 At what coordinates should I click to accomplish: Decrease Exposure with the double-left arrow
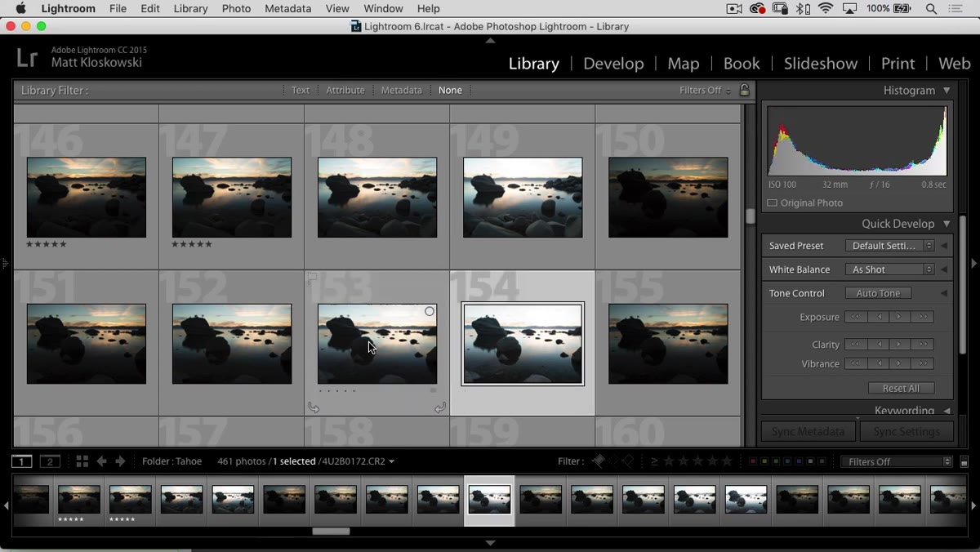[x=856, y=317]
